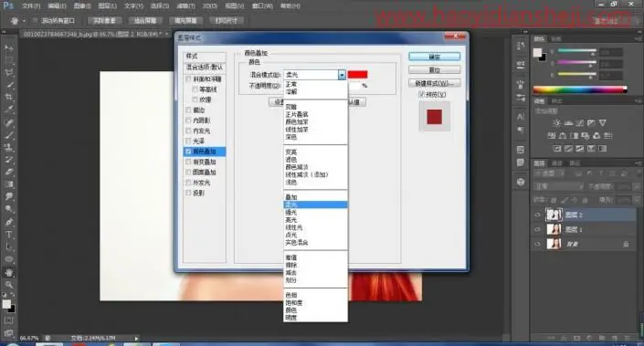The width and height of the screenshot is (644, 346).
Task: Select the Spot Healing Brush tool
Action: (9, 122)
